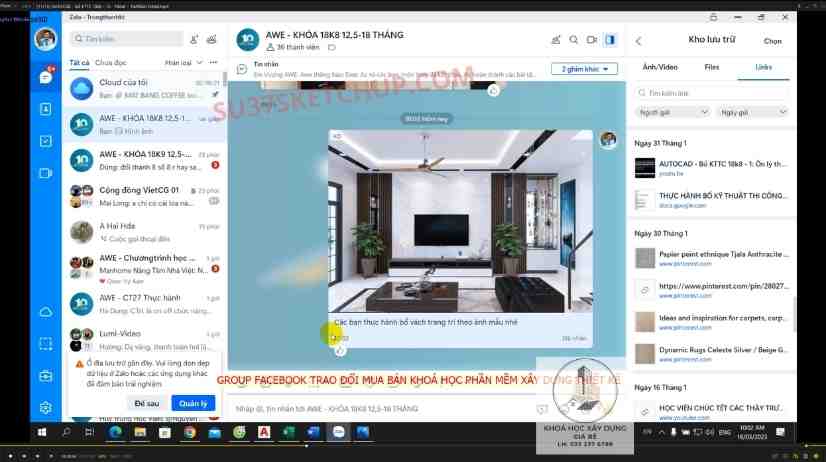
Task: Expand the 'Phân loại' filter dropdown
Action: (x=181, y=63)
